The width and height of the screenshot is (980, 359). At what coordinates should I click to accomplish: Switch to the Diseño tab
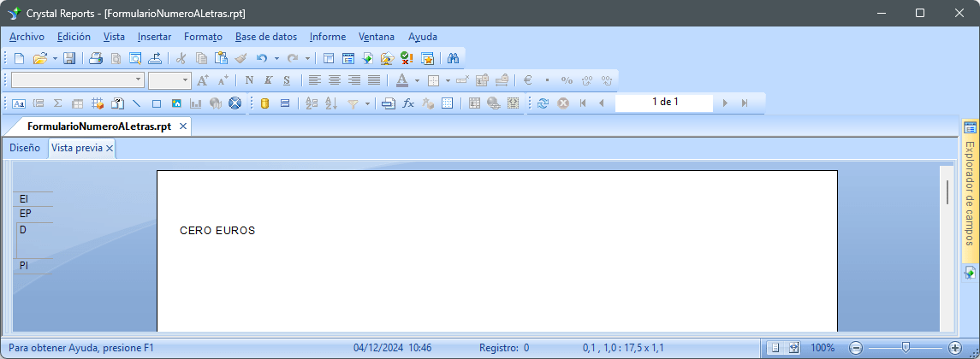[25, 148]
